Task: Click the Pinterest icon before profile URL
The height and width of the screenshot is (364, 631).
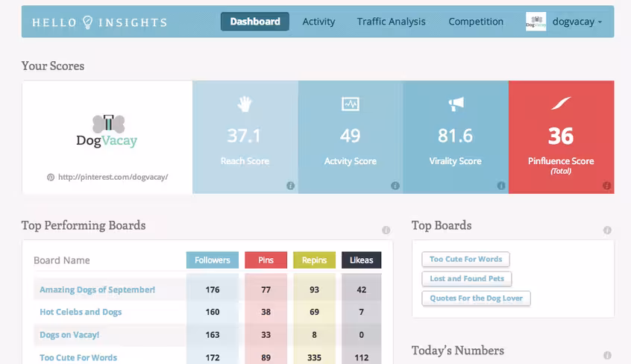Action: (51, 178)
